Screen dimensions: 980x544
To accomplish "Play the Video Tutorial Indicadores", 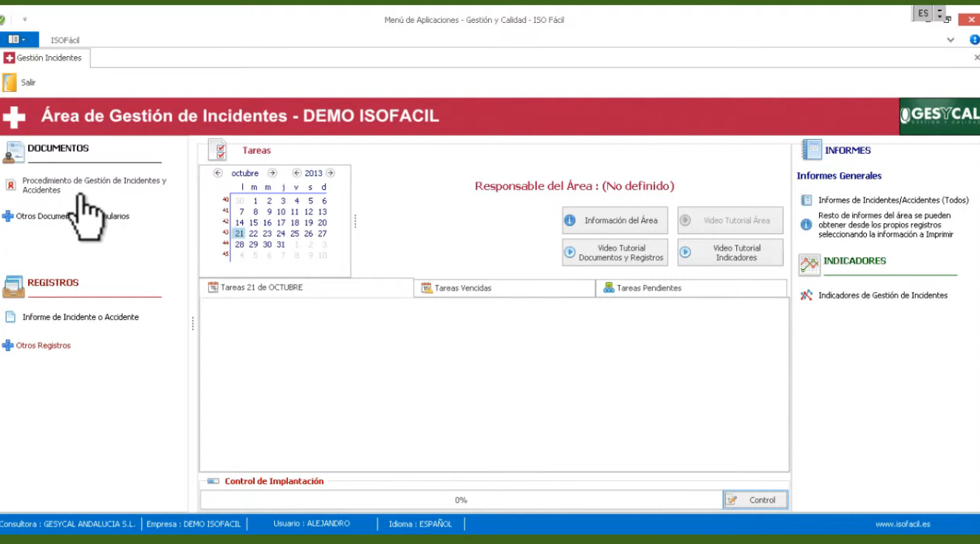I will pos(730,253).
